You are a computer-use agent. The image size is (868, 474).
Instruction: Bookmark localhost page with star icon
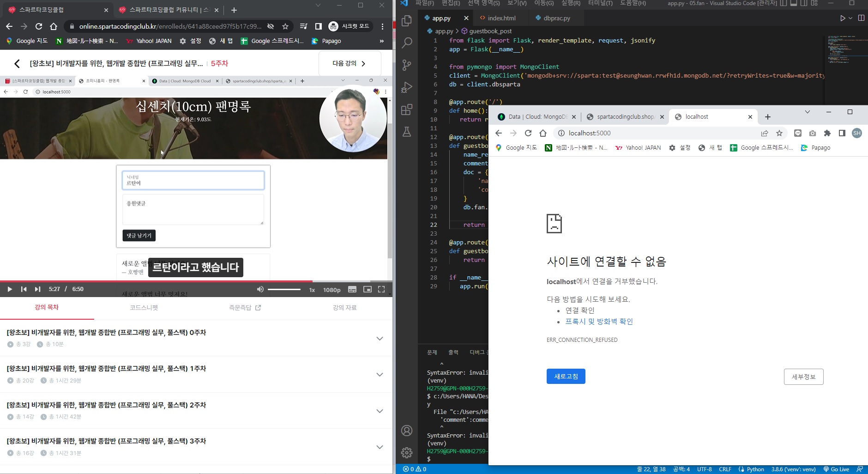click(779, 133)
